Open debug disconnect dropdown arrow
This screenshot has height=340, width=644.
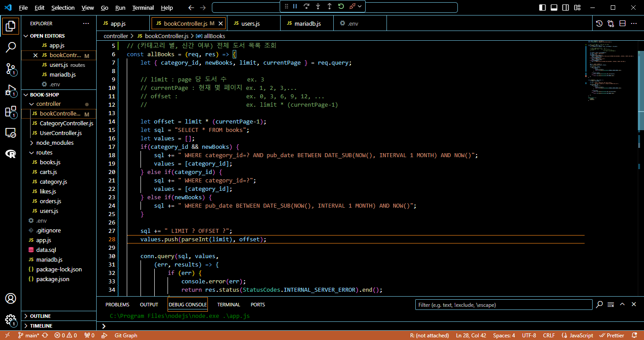point(360,6)
